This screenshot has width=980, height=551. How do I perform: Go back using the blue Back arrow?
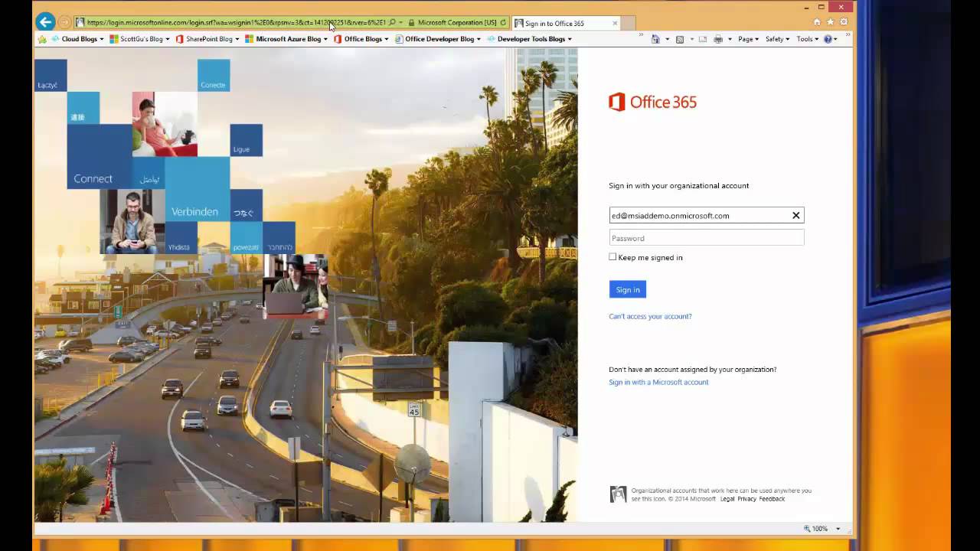(45, 22)
